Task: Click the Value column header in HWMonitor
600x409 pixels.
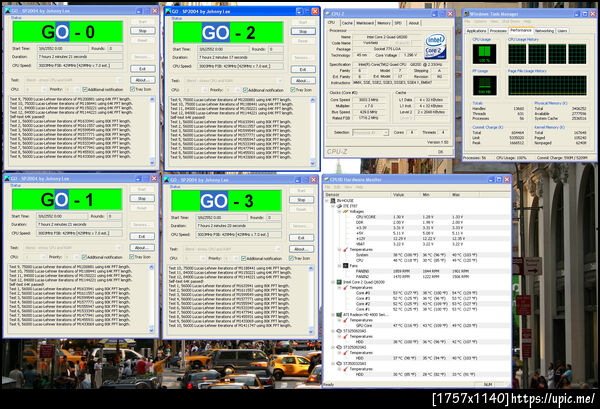Action: pyautogui.click(x=405, y=195)
